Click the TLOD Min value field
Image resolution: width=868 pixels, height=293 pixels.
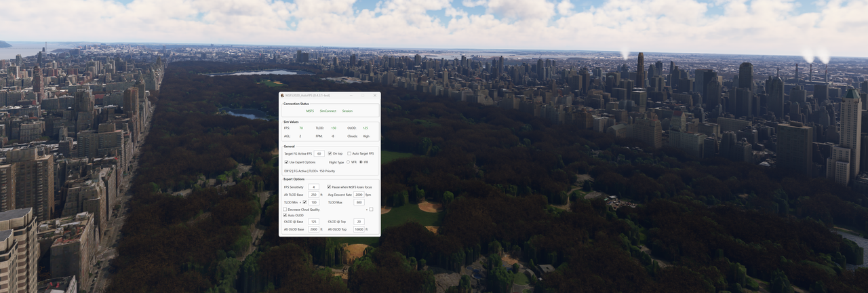tap(314, 202)
